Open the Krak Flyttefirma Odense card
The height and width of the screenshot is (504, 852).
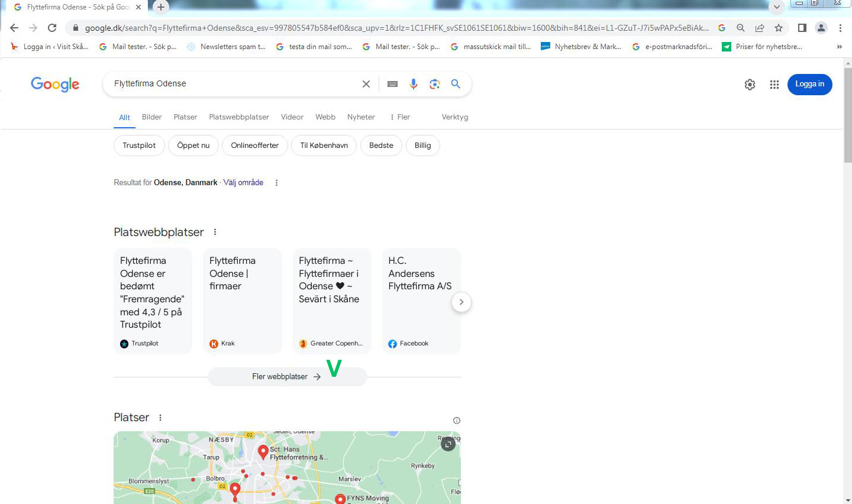click(243, 301)
